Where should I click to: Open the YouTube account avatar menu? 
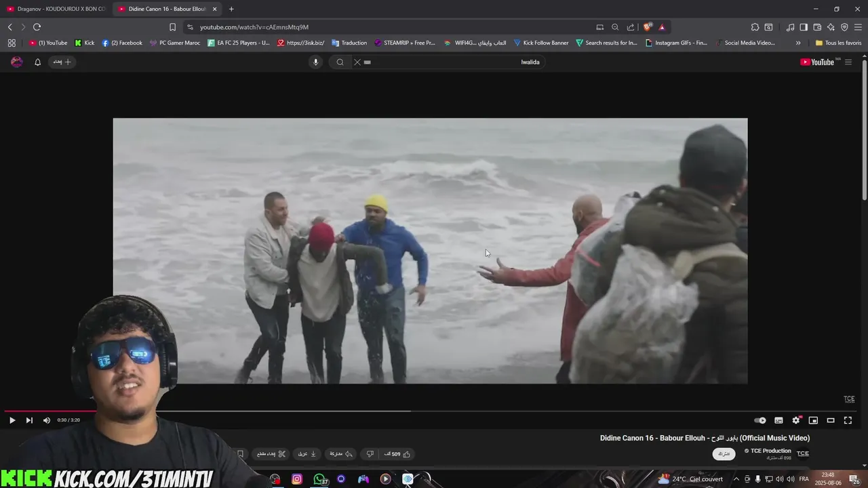click(17, 62)
